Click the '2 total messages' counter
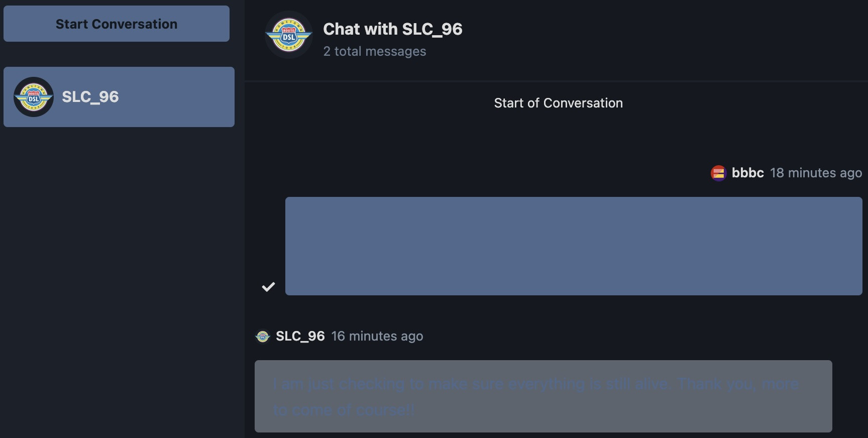 375,51
